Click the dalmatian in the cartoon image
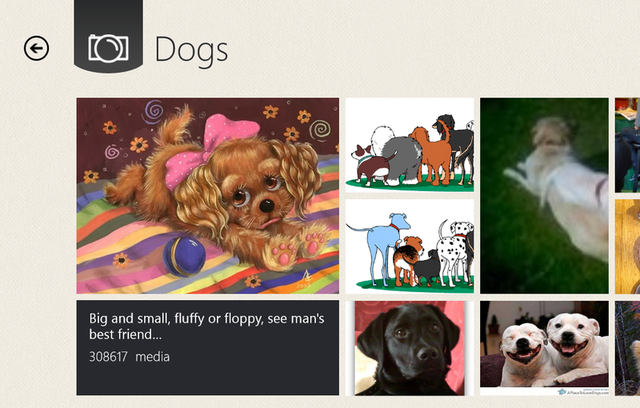This screenshot has width=640, height=408. [456, 253]
